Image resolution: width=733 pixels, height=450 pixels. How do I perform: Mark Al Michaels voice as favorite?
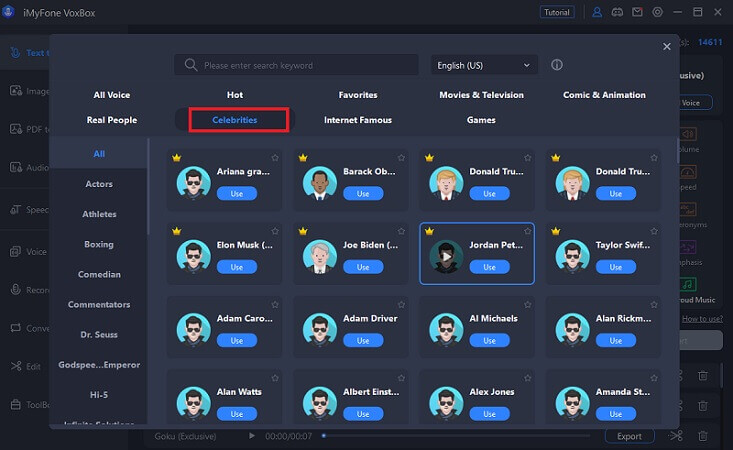pos(527,305)
